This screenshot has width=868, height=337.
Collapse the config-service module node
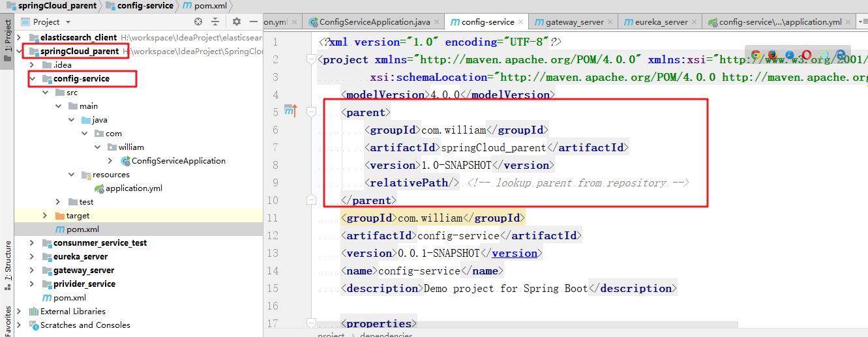point(32,78)
